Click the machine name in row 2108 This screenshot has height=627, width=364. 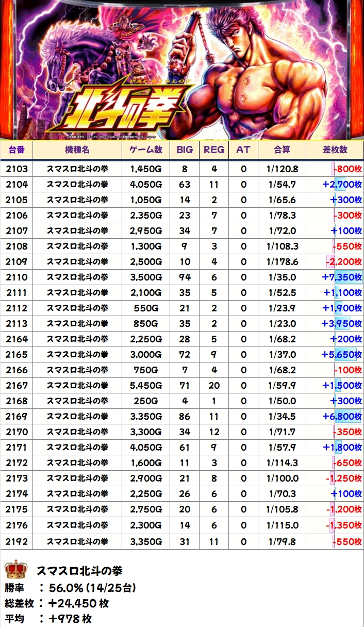(x=77, y=246)
